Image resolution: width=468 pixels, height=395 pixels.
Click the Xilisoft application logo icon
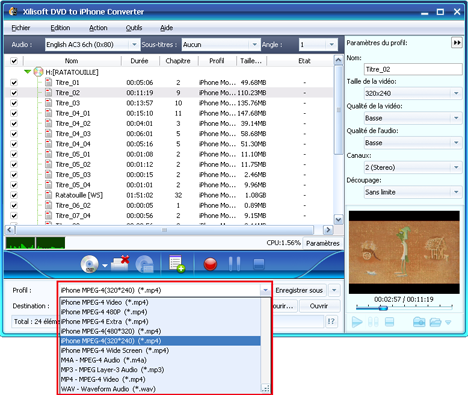point(13,11)
